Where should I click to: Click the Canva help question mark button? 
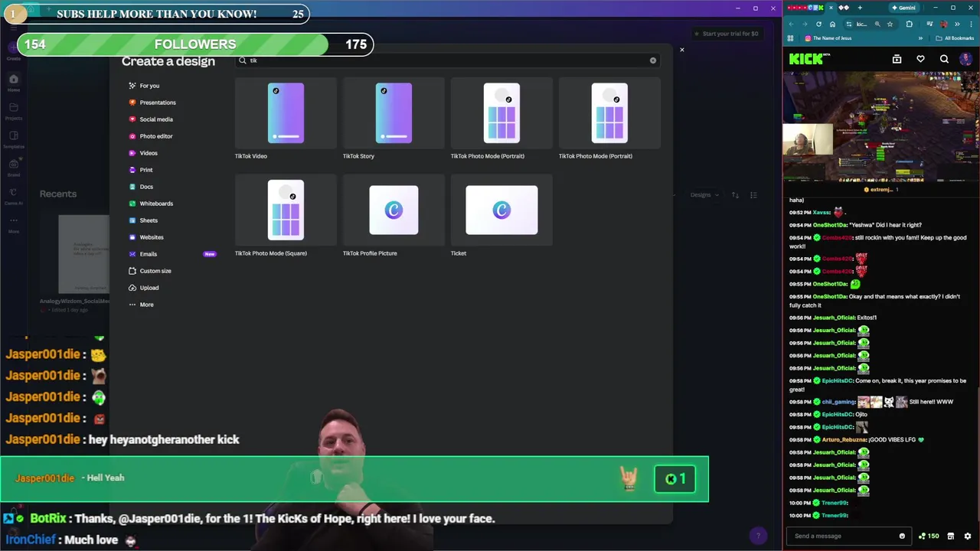(758, 536)
